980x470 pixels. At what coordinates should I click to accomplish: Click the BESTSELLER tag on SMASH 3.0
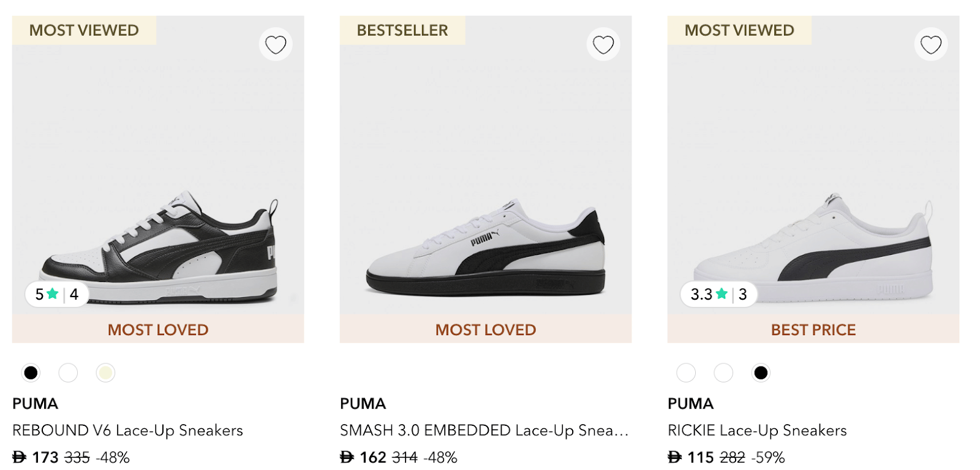point(402,30)
